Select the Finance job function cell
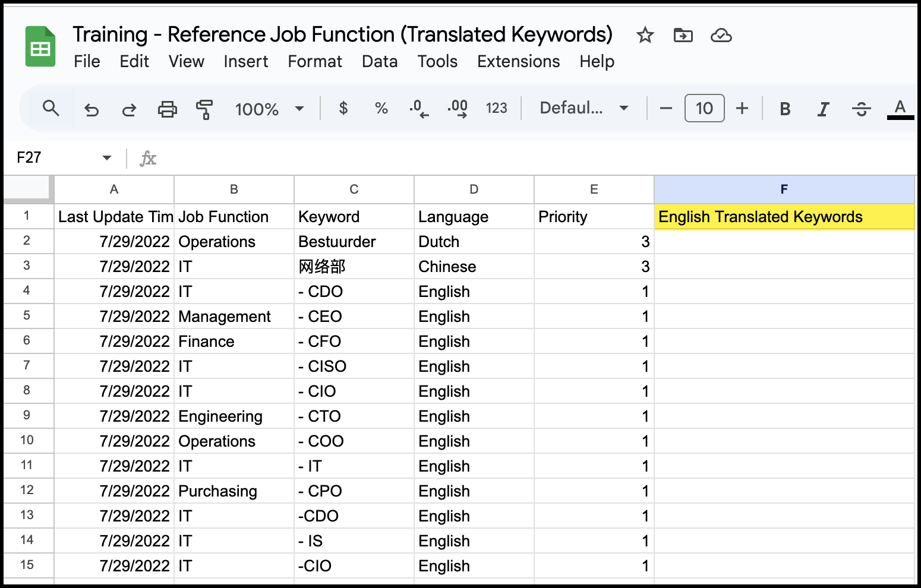921x588 pixels. 234,342
